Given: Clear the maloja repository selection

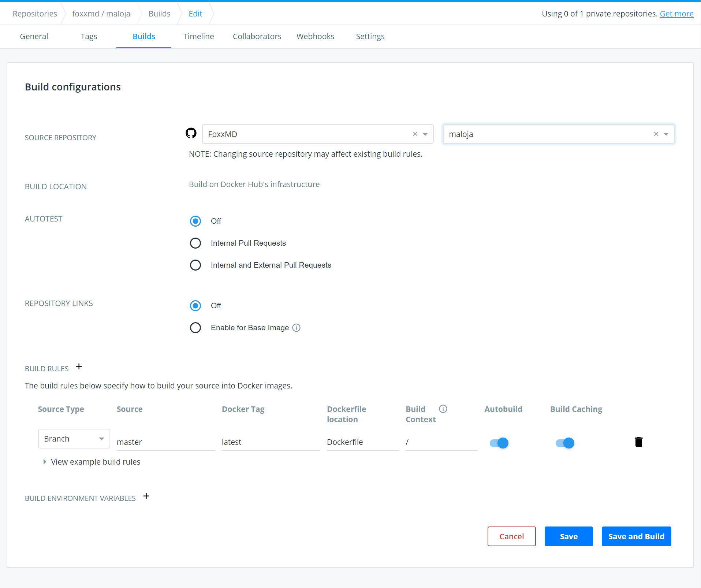Looking at the screenshot, I should (656, 134).
